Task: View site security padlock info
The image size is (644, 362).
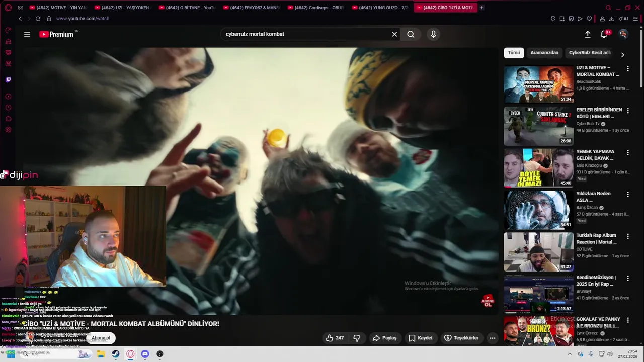Action: tap(49, 19)
